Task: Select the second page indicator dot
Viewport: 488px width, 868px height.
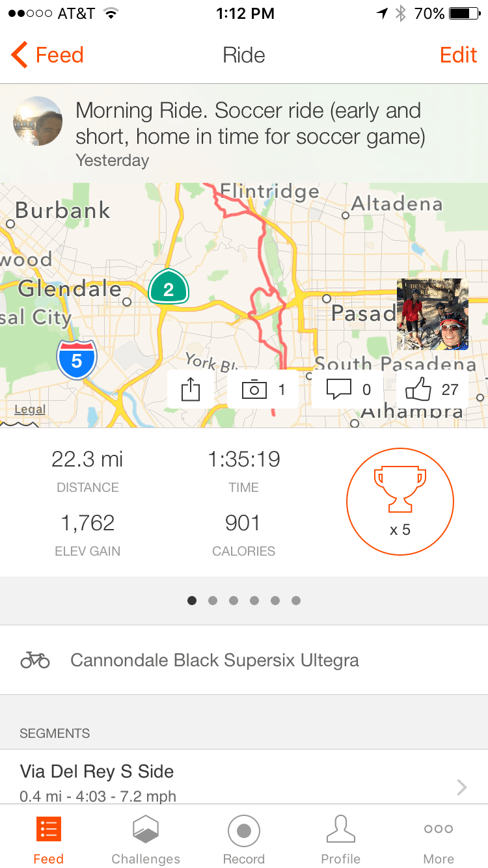Action: pos(213,601)
